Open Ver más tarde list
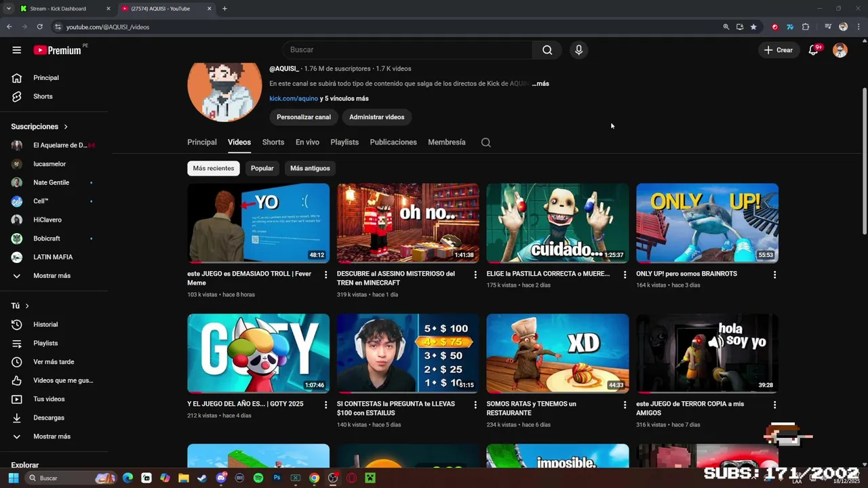Viewport: 868px width, 488px height. click(x=54, y=362)
